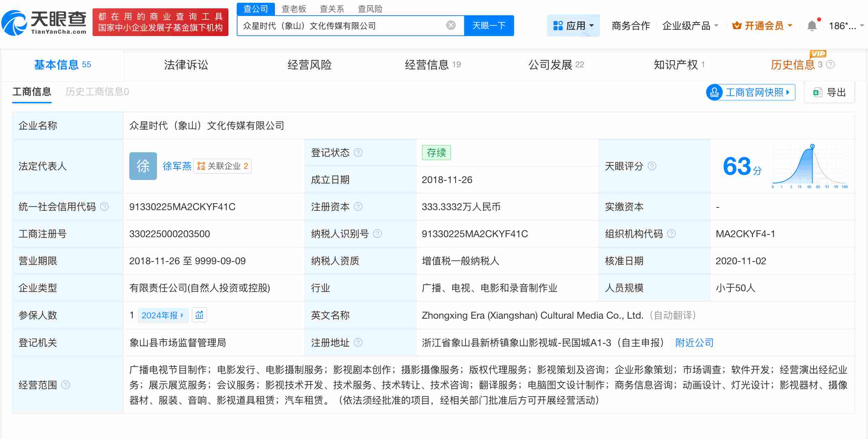The height and width of the screenshot is (439, 868).
Task: Click the Tianyancha logo icon
Action: [14, 23]
